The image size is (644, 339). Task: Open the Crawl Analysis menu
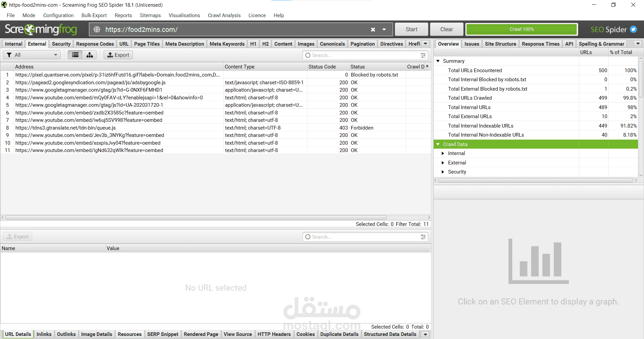224,15
